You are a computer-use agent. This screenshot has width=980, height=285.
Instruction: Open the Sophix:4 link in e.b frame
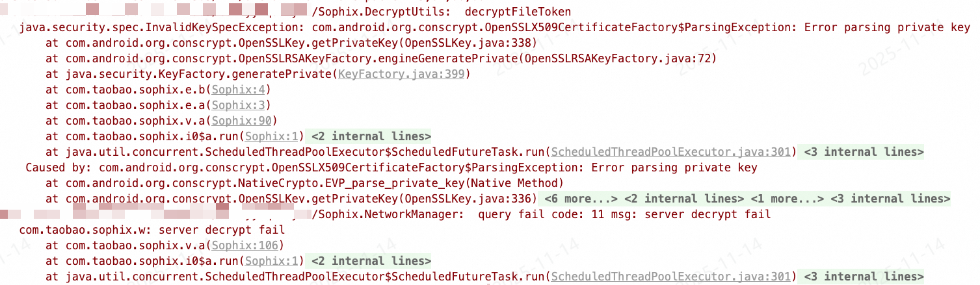click(239, 90)
